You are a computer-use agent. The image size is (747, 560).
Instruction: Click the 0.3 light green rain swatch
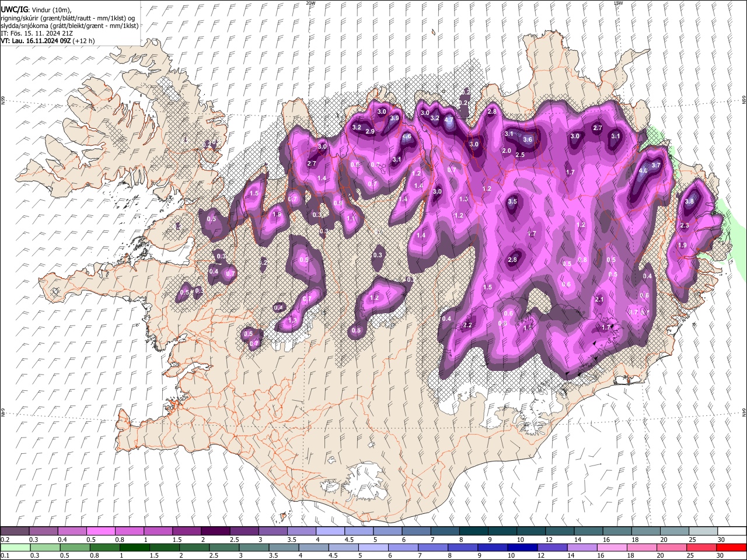[45, 548]
